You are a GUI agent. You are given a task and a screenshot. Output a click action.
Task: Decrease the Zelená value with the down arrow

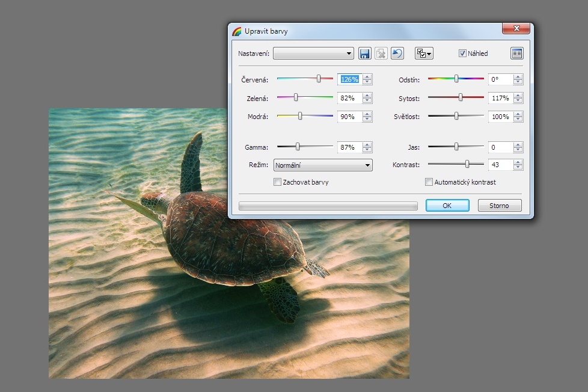pyautogui.click(x=367, y=100)
